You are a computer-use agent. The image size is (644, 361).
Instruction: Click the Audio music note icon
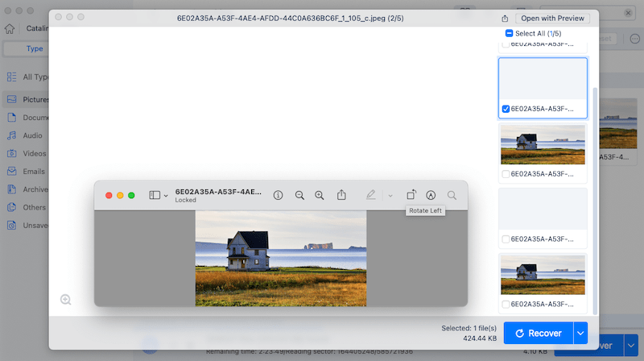[x=12, y=135]
